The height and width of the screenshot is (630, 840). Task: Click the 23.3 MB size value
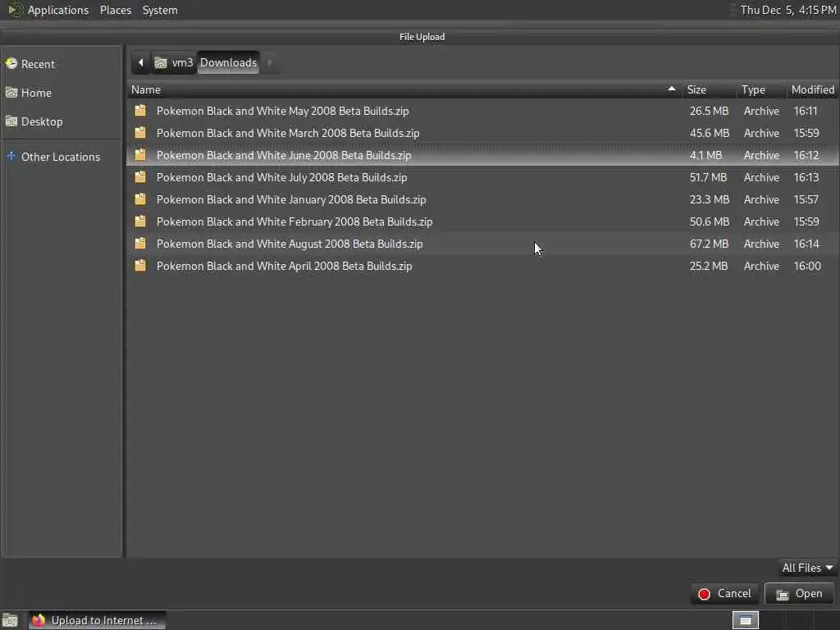tap(710, 199)
